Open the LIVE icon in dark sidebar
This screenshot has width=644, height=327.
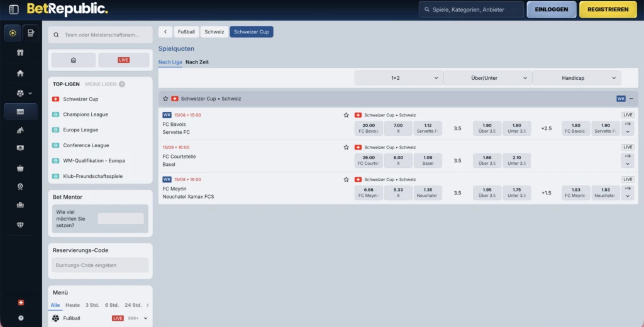(x=21, y=112)
